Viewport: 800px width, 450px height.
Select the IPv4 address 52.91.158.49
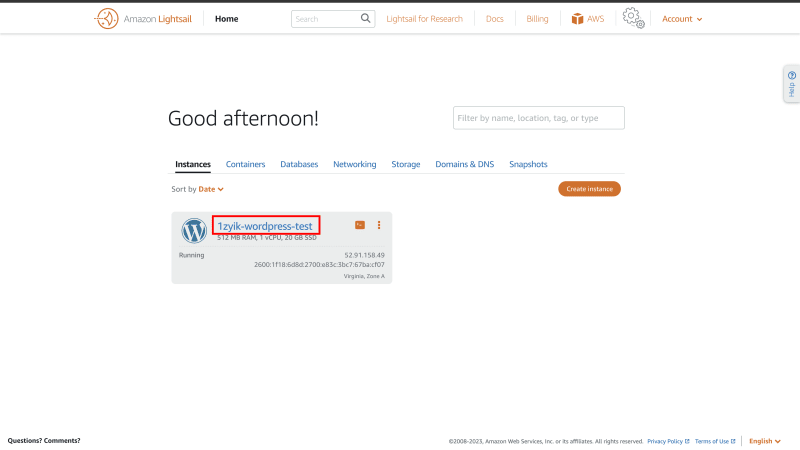click(364, 255)
